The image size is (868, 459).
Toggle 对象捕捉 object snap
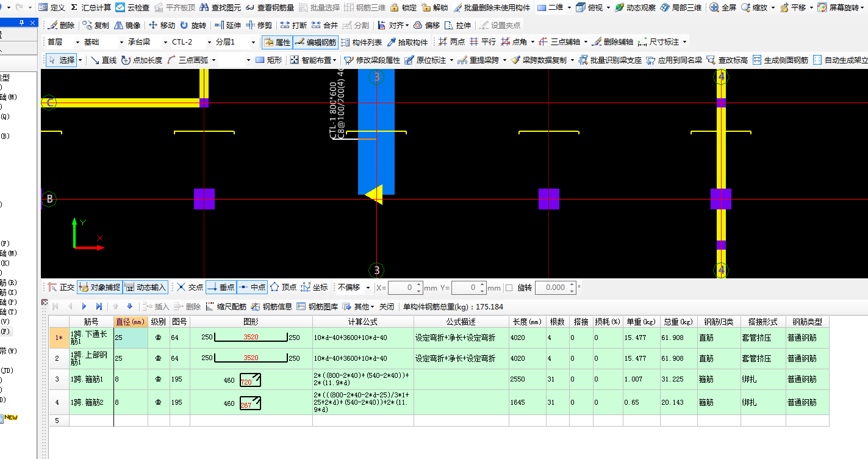coord(99,287)
